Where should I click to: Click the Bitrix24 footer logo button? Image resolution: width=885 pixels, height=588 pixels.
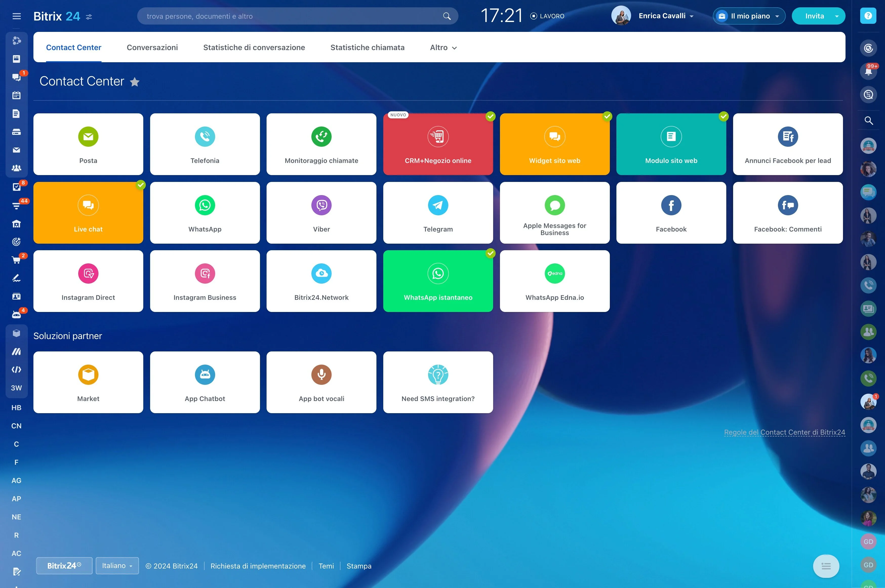[64, 565]
